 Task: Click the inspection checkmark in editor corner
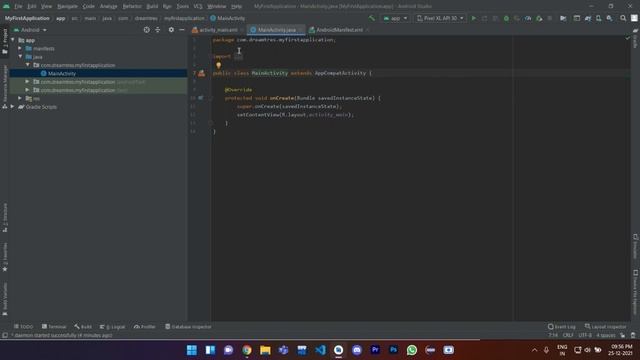(x=627, y=38)
